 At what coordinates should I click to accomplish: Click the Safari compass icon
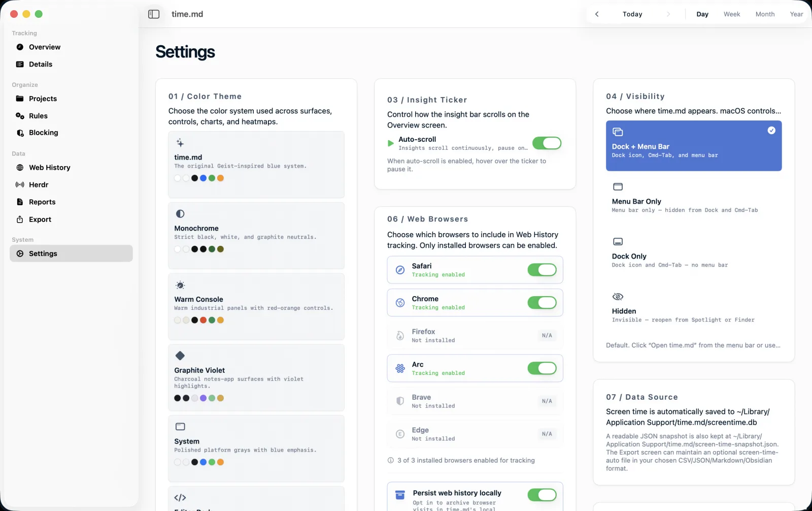[x=400, y=270]
